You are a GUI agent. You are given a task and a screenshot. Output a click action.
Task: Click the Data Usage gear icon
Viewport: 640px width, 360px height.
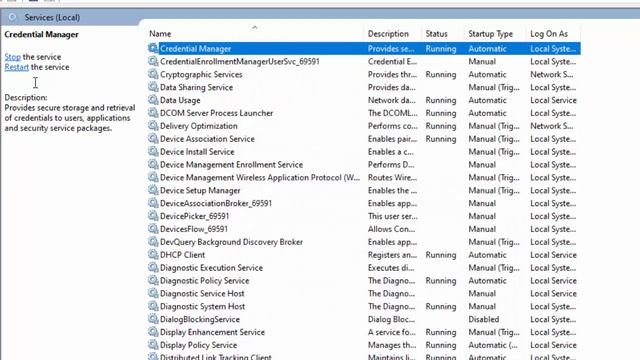pos(153,100)
